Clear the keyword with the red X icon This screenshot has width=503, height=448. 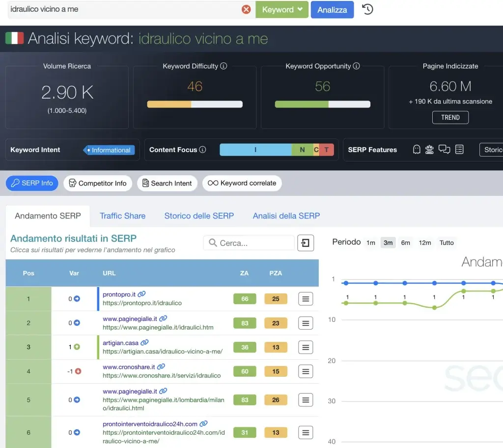click(x=246, y=9)
